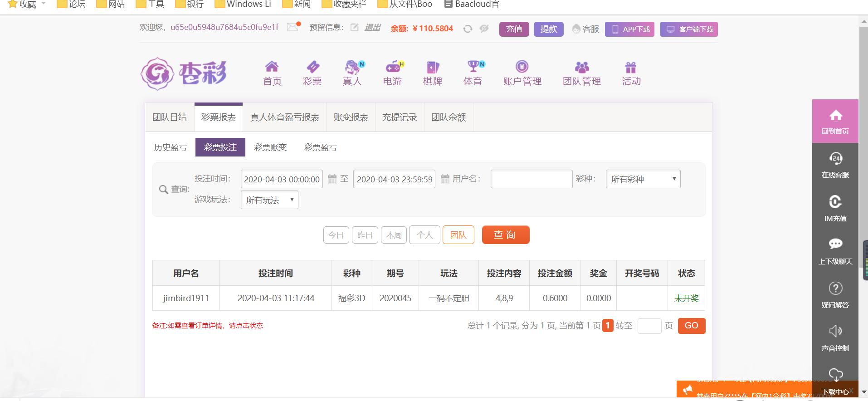Switch to 账变报表 tab
Screen dimensions: 868x401
click(x=351, y=117)
